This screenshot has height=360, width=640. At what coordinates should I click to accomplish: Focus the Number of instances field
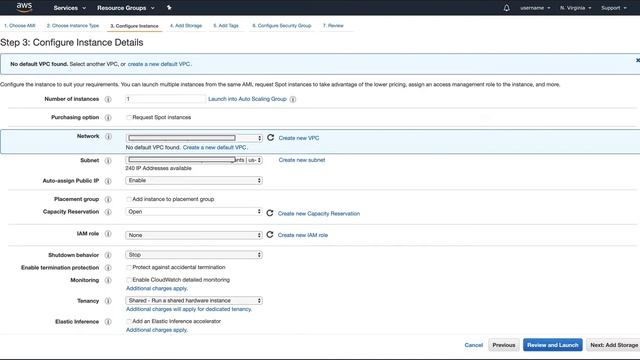click(x=165, y=99)
